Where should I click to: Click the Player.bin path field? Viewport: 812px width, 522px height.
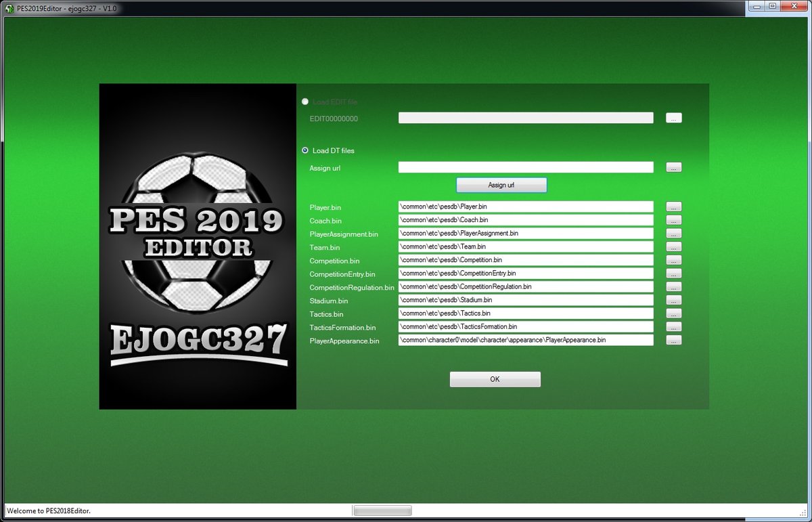[x=526, y=206]
